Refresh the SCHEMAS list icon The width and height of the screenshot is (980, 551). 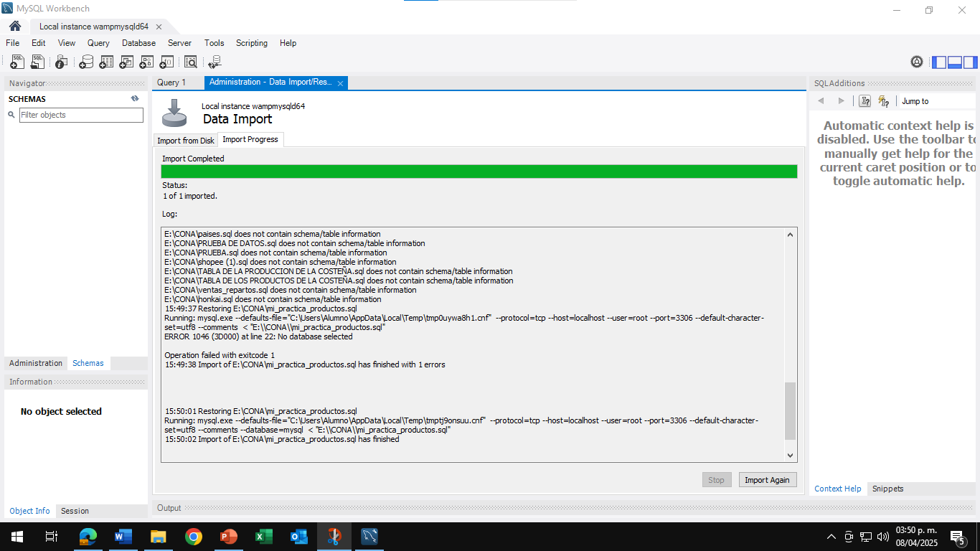pos(135,99)
